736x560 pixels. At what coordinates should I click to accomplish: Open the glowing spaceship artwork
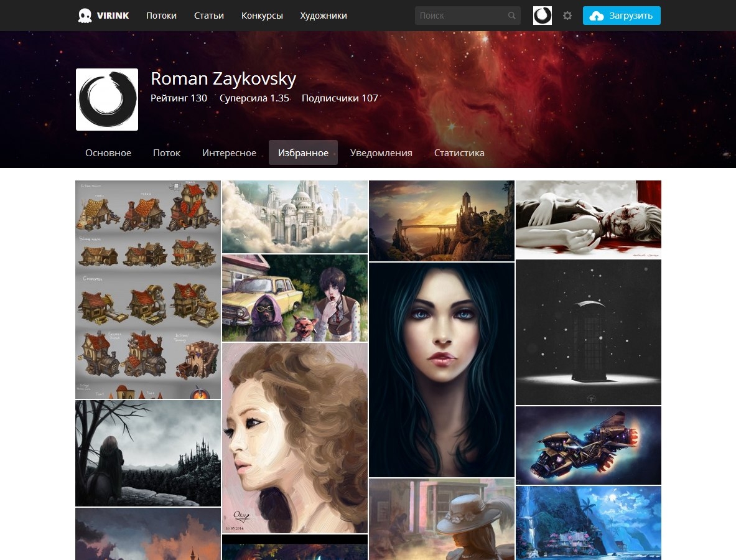[x=589, y=446]
